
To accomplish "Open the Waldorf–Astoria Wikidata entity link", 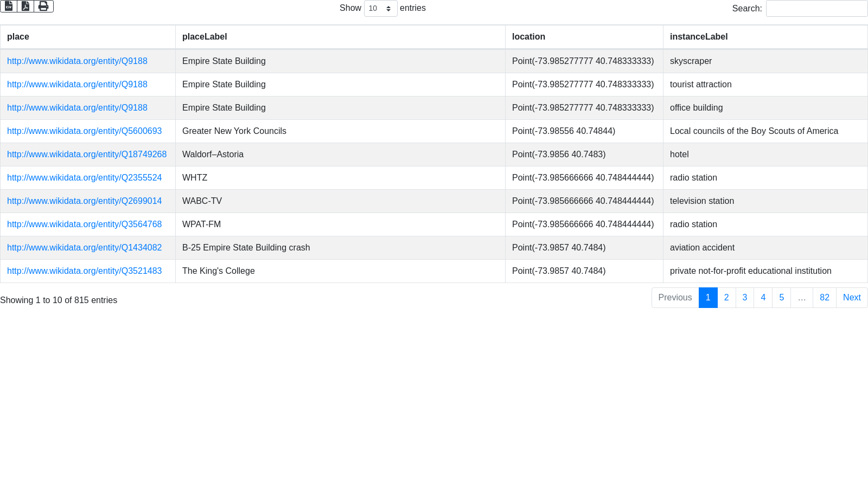I will point(87,155).
